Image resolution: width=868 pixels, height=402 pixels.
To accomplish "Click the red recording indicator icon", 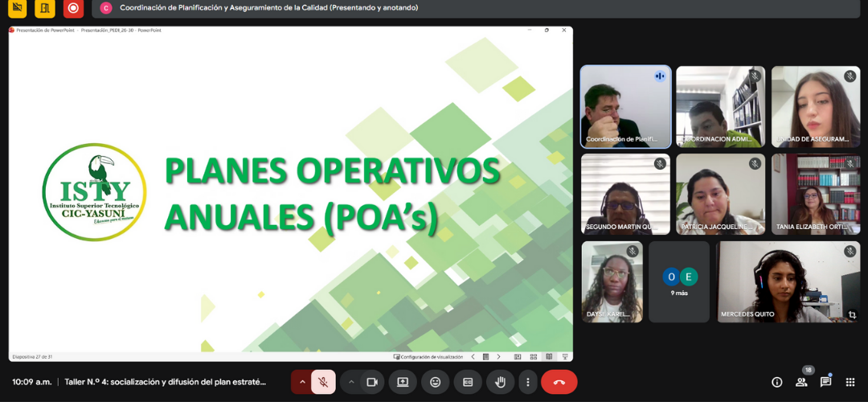I will (73, 8).
